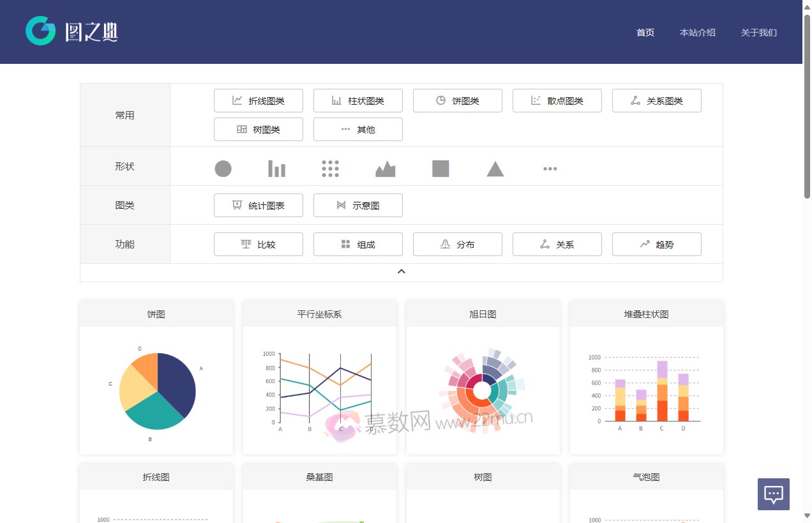Screen dimensions: 812x523
Task: Click the 统计图表 button
Action: tap(258, 205)
